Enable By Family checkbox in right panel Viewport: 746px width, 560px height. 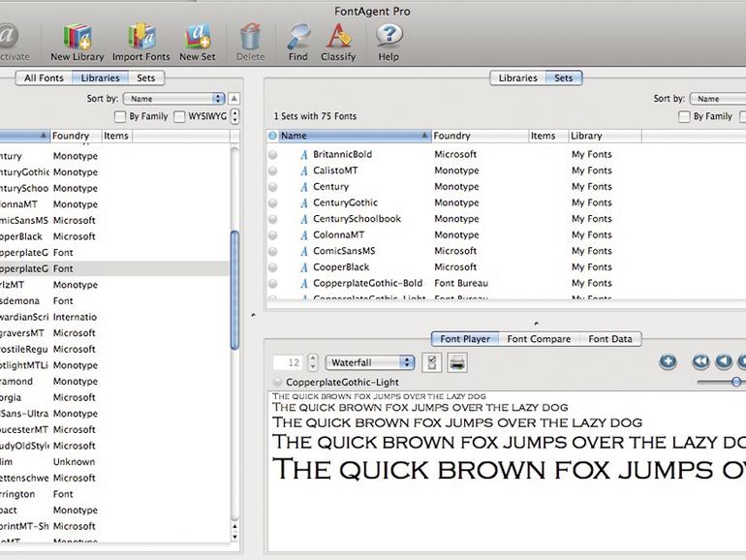684,116
